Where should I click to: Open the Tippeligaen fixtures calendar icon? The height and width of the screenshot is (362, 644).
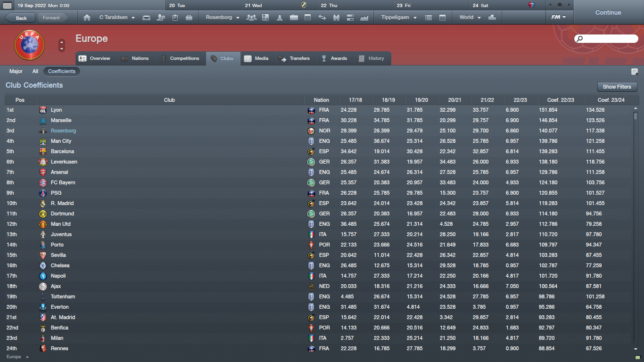point(442,17)
